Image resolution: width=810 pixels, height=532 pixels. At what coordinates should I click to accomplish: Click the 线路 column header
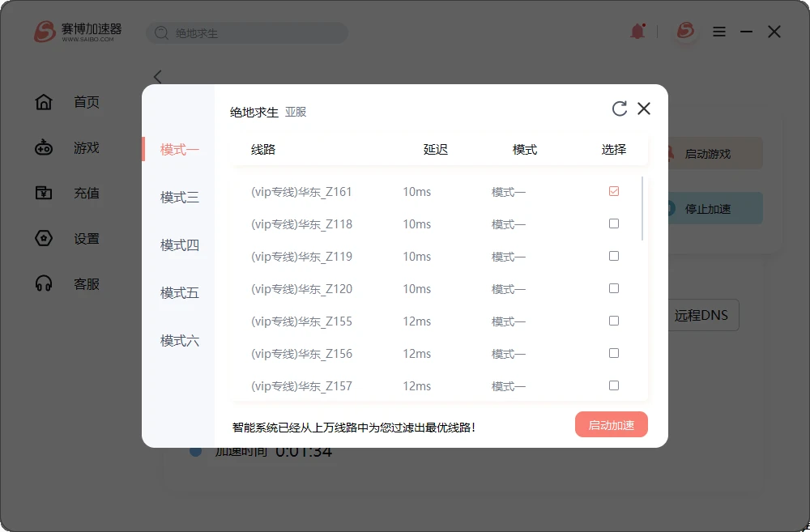click(x=263, y=149)
